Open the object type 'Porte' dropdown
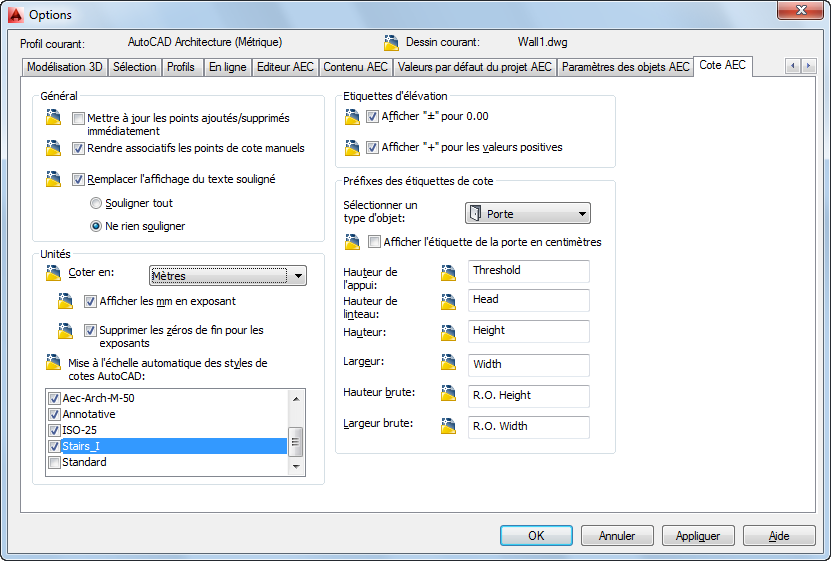Image resolution: width=831 pixels, height=561 pixels. point(528,213)
